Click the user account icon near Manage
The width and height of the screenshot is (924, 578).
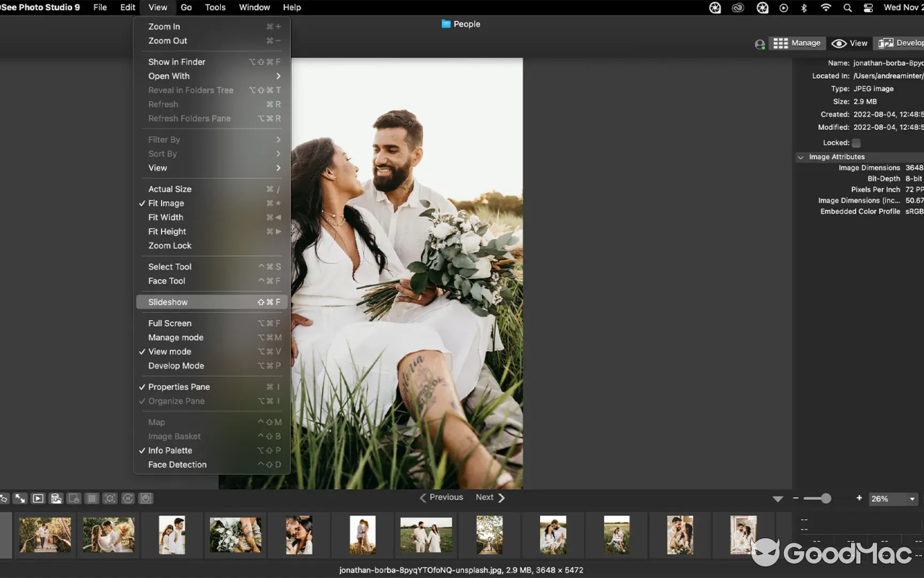pyautogui.click(x=759, y=43)
